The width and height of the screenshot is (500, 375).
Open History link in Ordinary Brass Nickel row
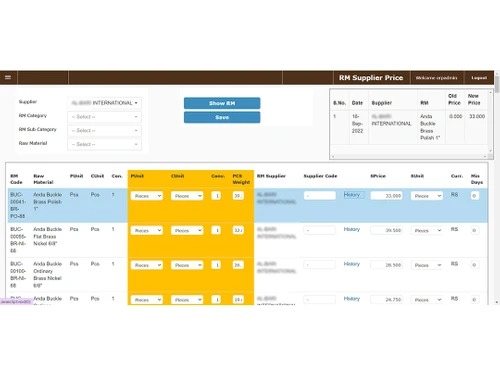click(352, 264)
